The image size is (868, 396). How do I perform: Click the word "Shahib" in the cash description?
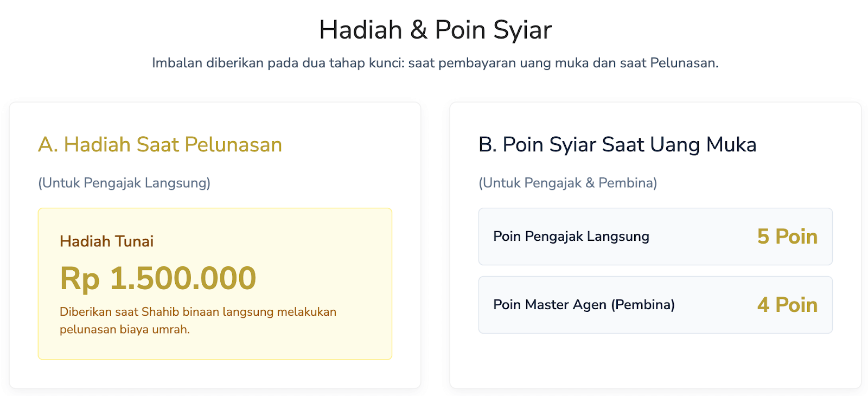pos(159,312)
